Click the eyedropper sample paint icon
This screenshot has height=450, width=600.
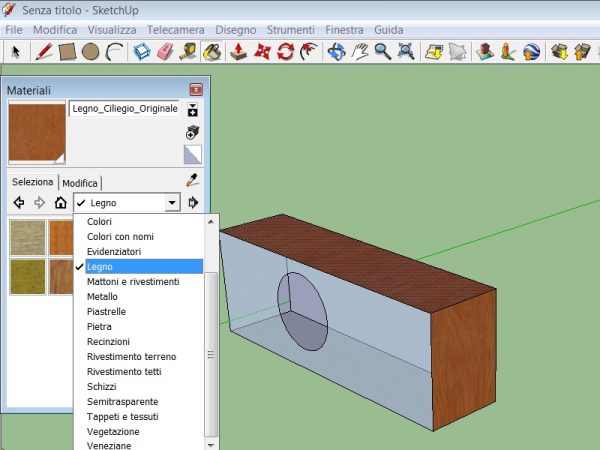click(x=193, y=181)
